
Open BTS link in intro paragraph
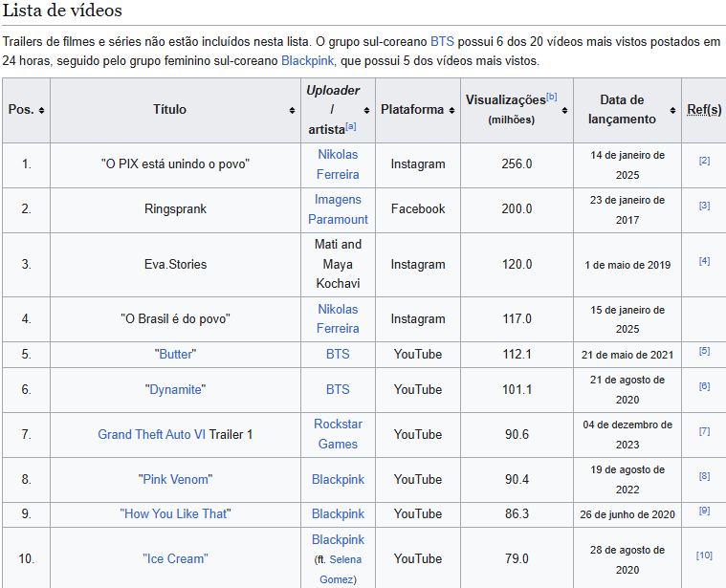tap(442, 42)
